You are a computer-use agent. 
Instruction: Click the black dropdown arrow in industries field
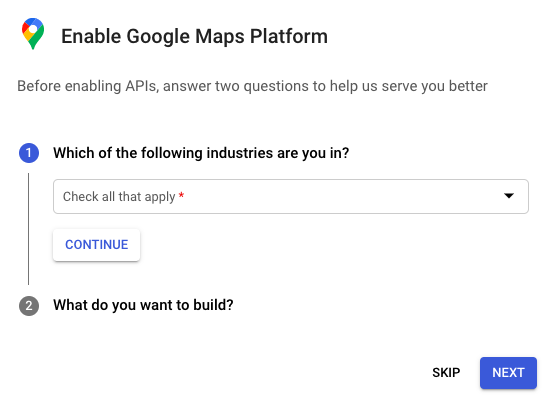tap(509, 196)
